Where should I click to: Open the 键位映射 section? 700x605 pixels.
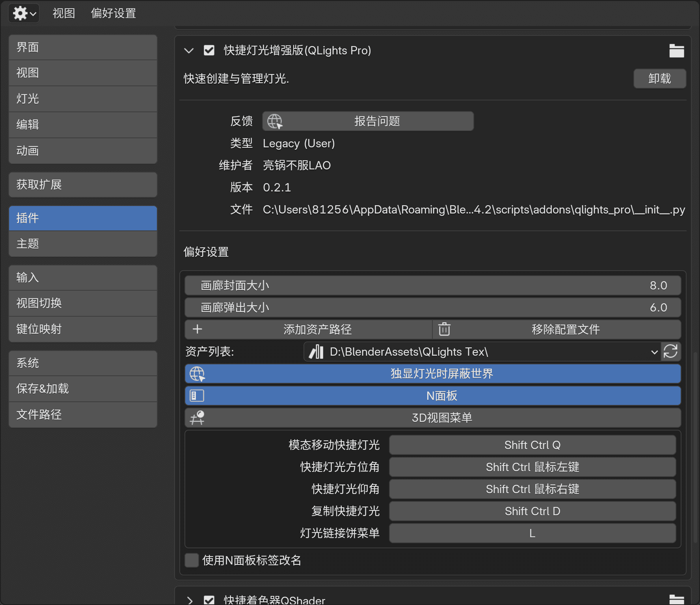point(83,329)
